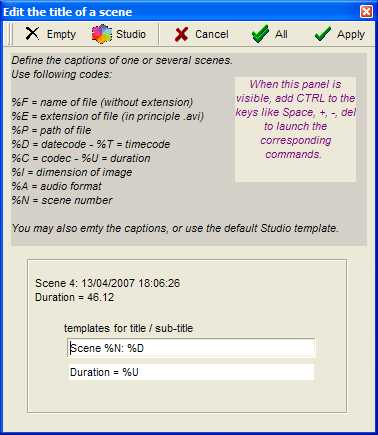Click the 'templates for title / sub-title' label
This screenshot has height=435, width=378.
click(x=128, y=328)
